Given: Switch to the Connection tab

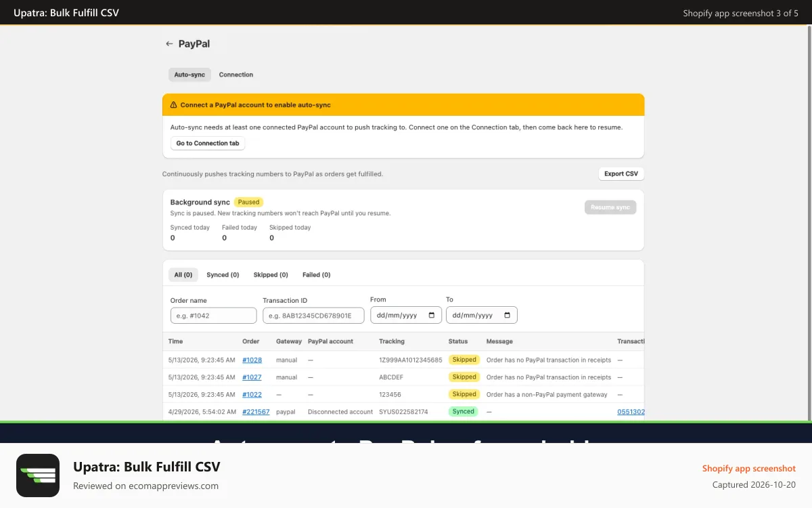Looking at the screenshot, I should click(x=236, y=75).
